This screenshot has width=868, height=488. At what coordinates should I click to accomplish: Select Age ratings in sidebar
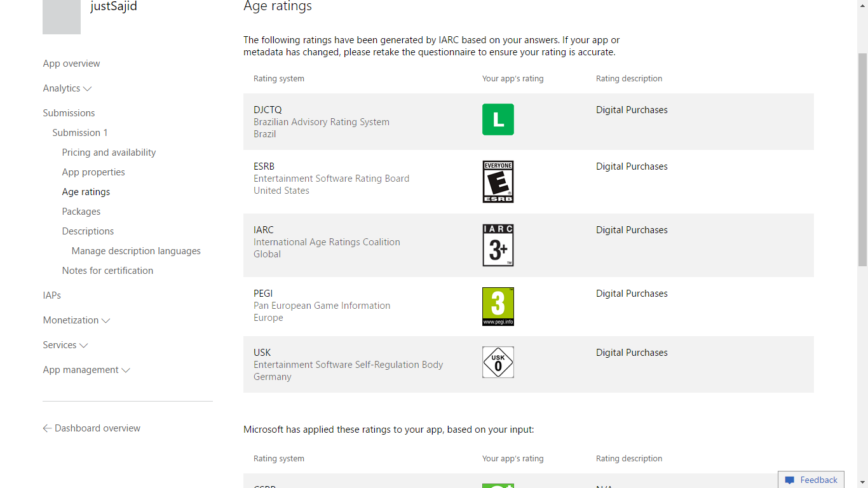click(86, 192)
